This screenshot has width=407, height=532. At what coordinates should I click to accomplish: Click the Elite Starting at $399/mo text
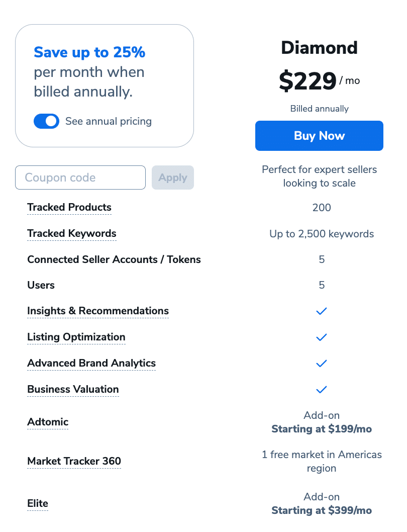(322, 510)
